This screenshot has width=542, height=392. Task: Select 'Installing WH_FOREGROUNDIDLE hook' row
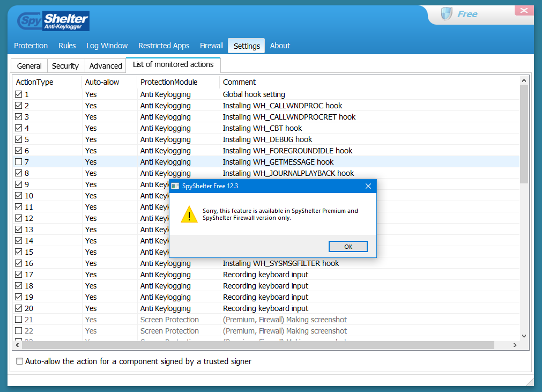(x=266, y=151)
